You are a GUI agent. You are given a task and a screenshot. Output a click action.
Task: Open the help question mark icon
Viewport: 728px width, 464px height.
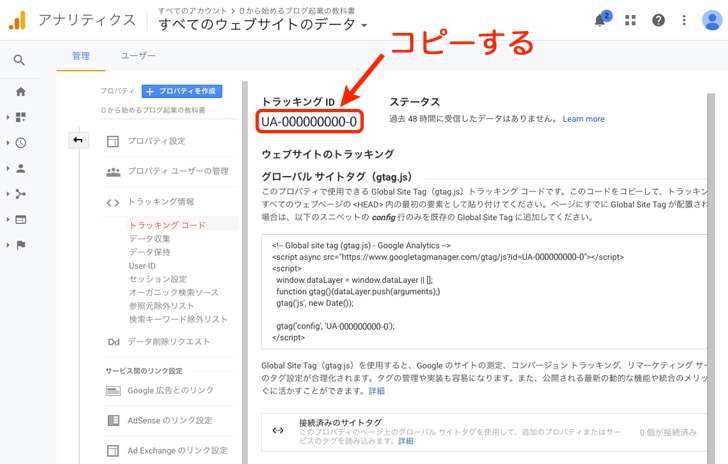coord(658,20)
